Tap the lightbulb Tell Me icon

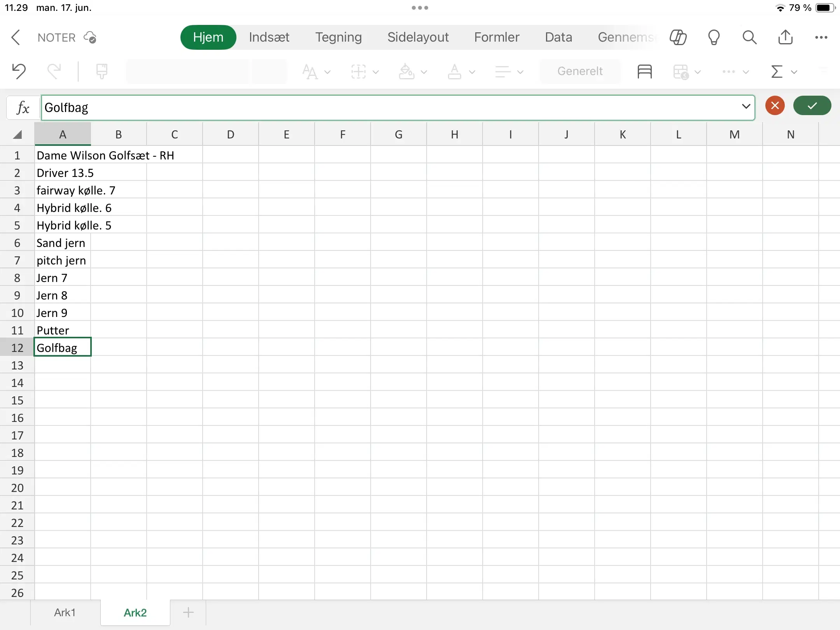(714, 37)
